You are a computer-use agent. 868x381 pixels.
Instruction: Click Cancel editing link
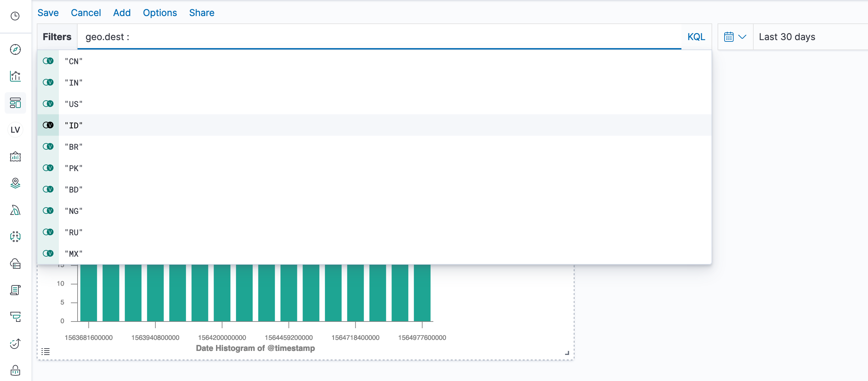click(x=86, y=13)
